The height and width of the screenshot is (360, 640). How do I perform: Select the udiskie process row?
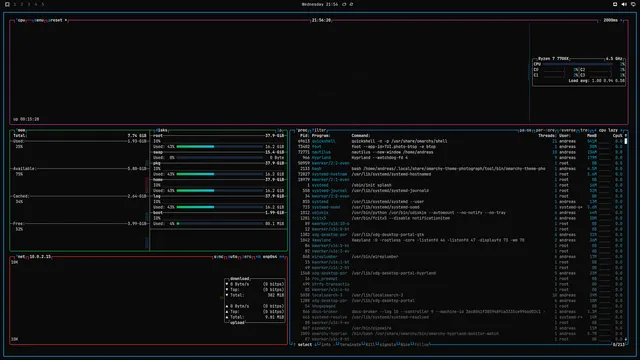[460, 213]
